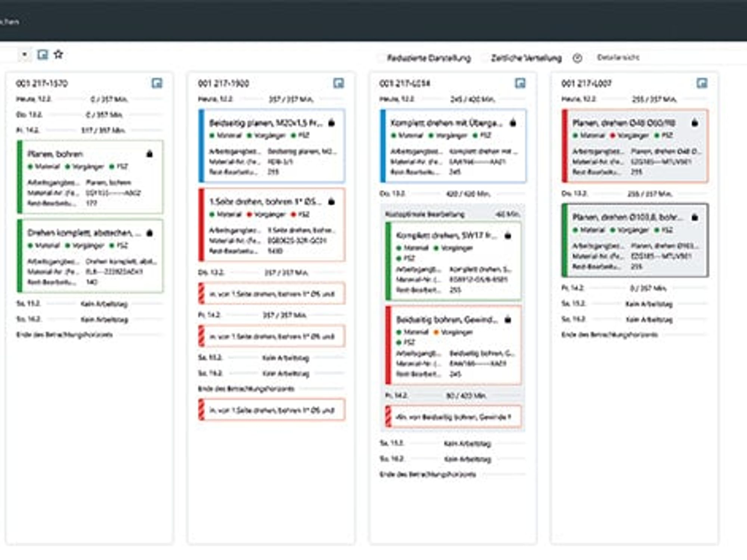Click green Material dot on Planen, bohren card
This screenshot has width=747, height=560.
click(x=31, y=167)
